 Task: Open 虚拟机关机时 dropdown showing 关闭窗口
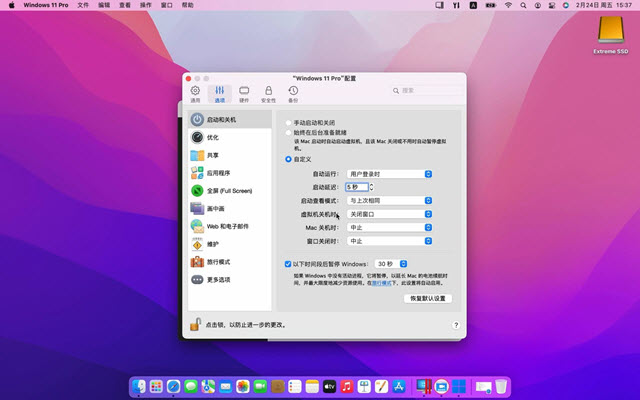(389, 214)
